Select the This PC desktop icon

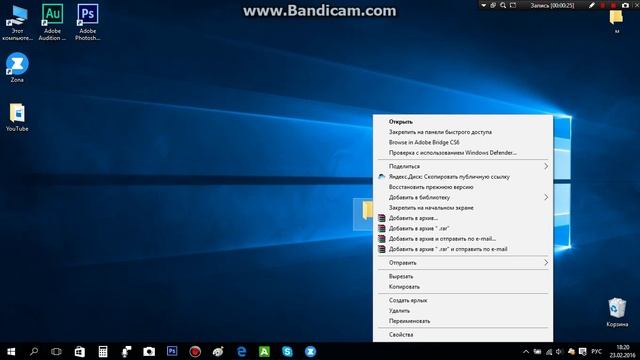[17, 22]
